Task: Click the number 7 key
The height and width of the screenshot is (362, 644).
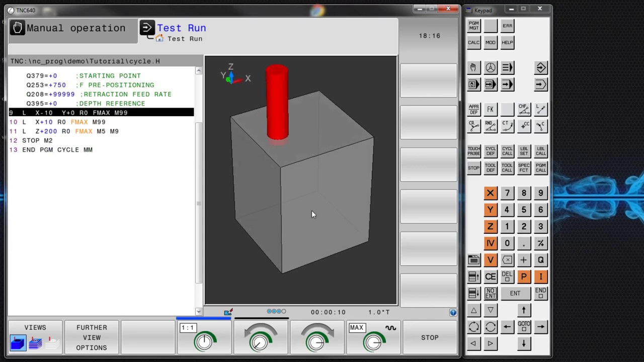Action: coord(507,193)
